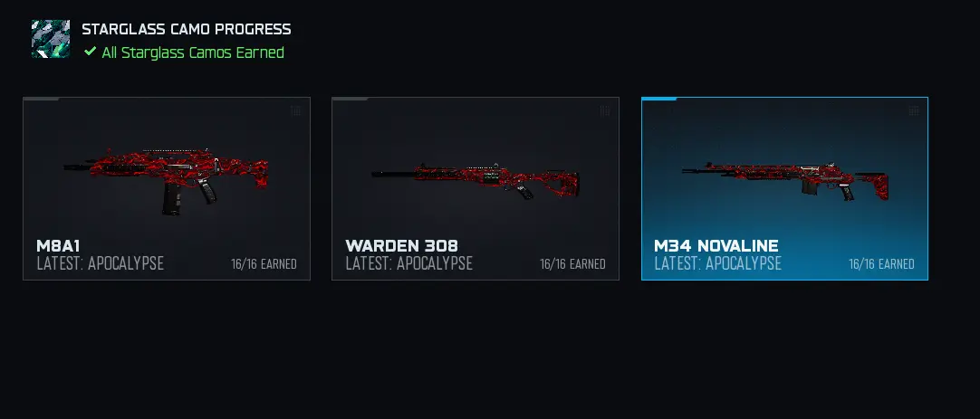The image size is (980, 419).
Task: Open the M34 Novaline weapon name label
Action: coord(716,245)
